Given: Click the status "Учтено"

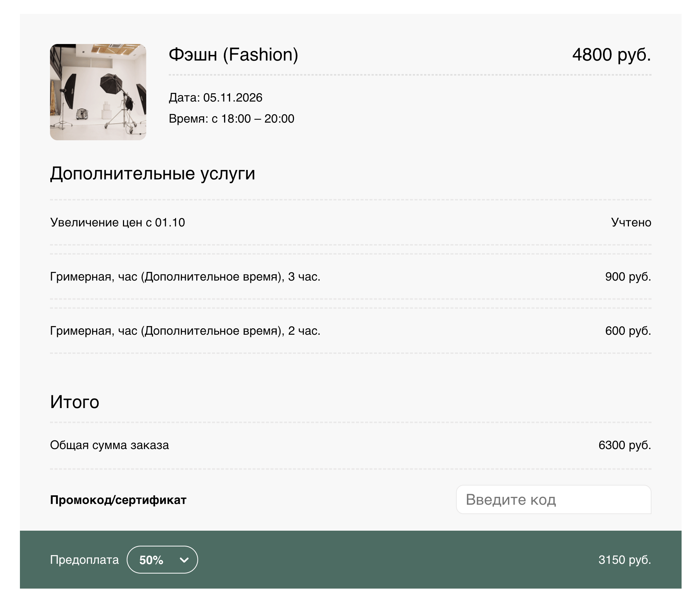Looking at the screenshot, I should point(631,222).
